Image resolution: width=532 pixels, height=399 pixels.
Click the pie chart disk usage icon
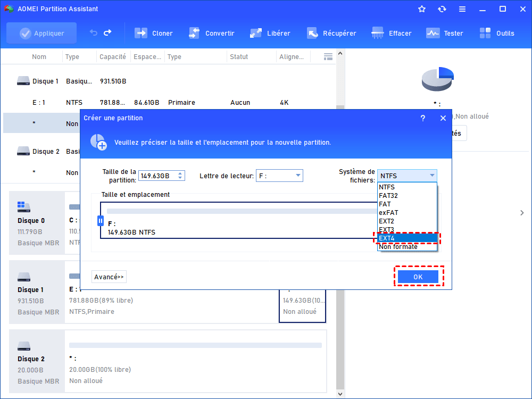tap(438, 79)
